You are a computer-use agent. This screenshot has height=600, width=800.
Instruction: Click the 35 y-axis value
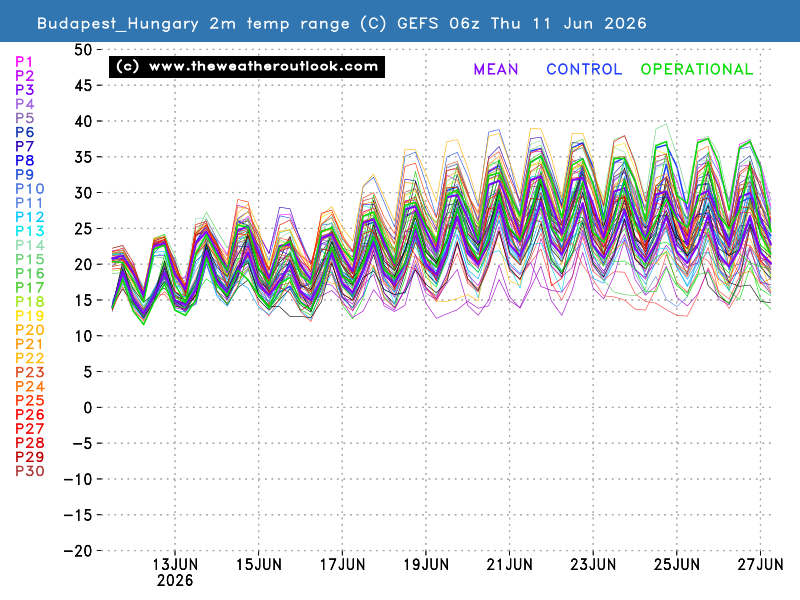[83, 157]
